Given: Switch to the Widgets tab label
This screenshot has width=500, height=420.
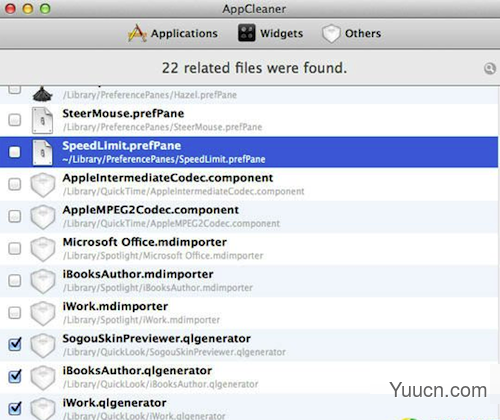Looking at the screenshot, I should point(282,33).
